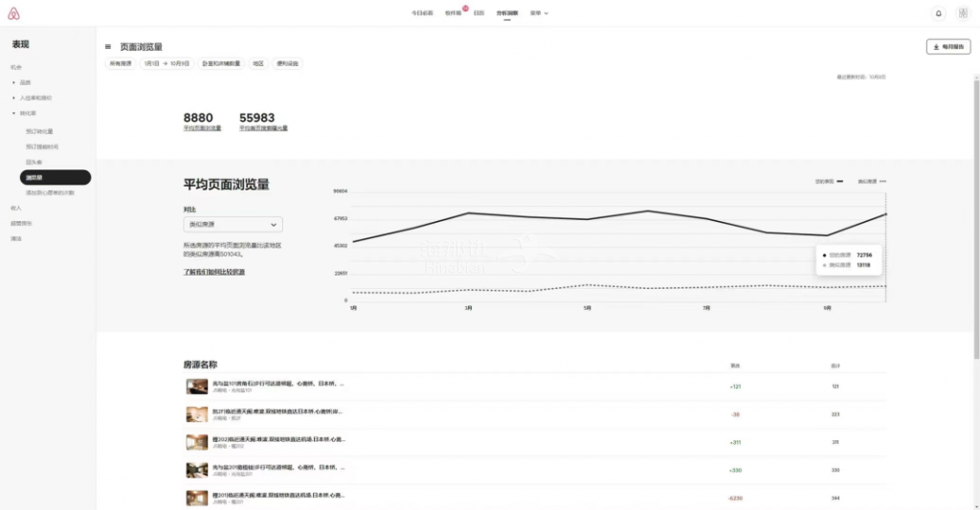This screenshot has width=980, height=510.
Task: Toggle the solid-line series in chart legend
Action: coord(829,181)
